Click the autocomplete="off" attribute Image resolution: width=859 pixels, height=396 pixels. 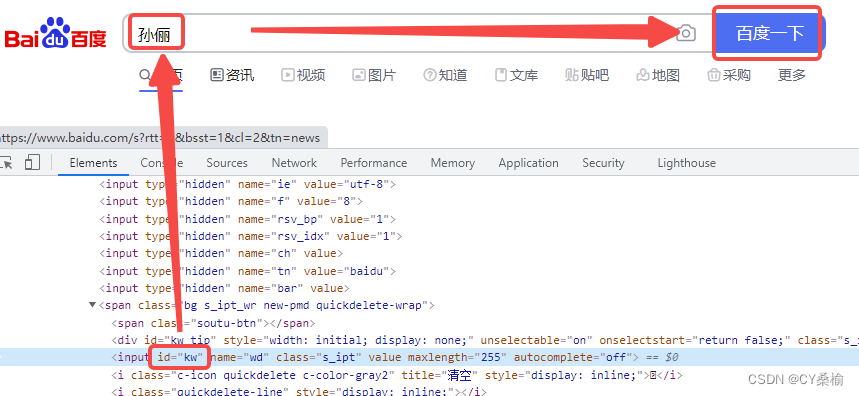pos(575,357)
